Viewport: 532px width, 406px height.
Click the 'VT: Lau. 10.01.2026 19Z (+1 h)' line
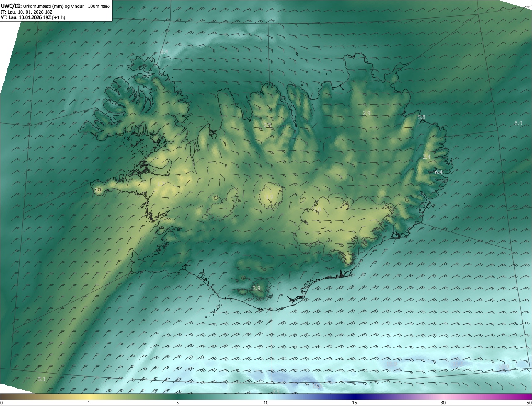[x=33, y=17]
